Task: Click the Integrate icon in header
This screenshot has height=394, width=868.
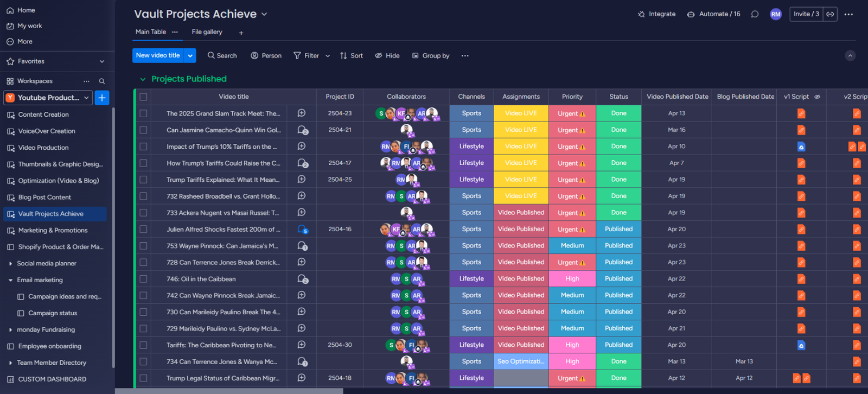Action: click(641, 14)
